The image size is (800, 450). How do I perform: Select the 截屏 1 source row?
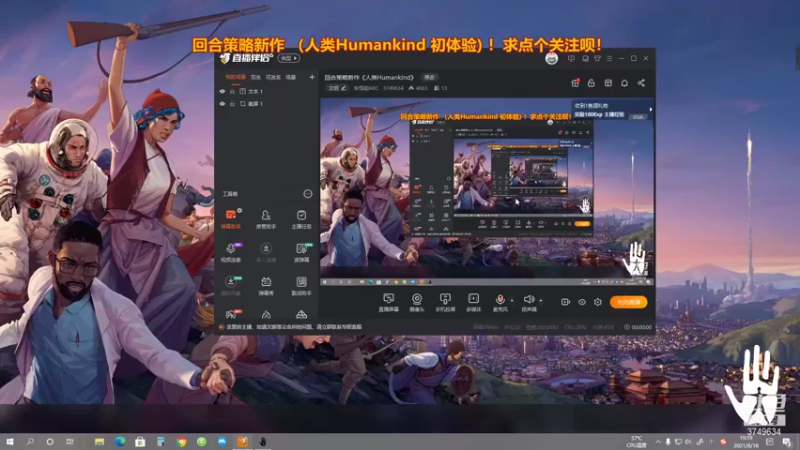pos(266,104)
